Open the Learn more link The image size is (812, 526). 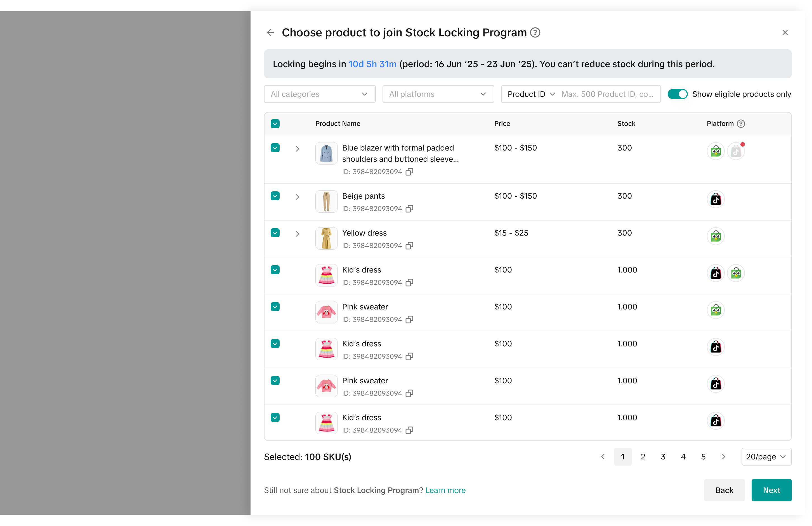445,490
